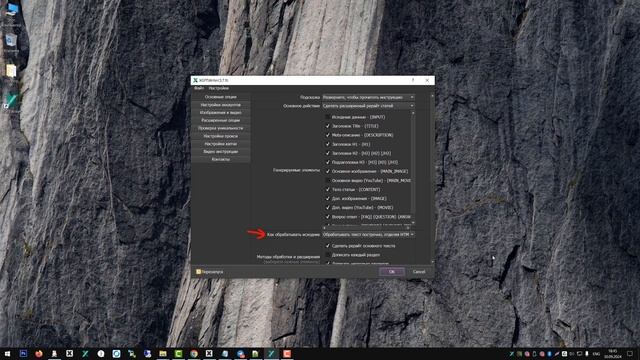Select the green shortcut icon on desktop
Image resolution: width=640 pixels, height=360 pixels.
[11, 100]
